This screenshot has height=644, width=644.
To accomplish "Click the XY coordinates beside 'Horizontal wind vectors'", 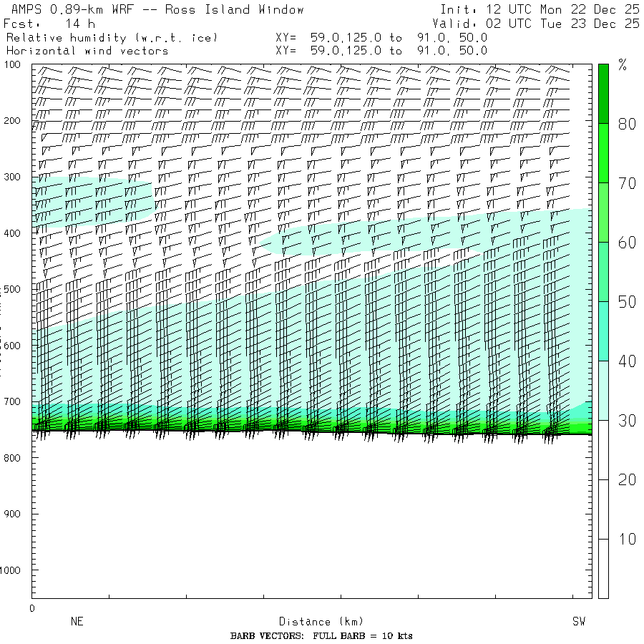I will point(381,51).
